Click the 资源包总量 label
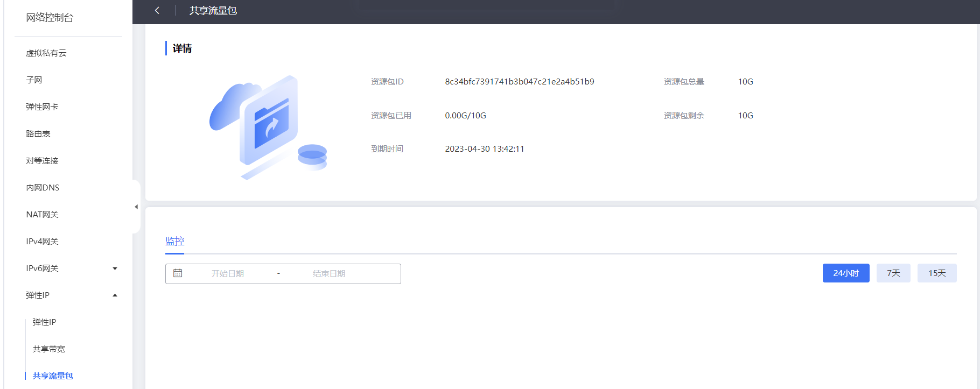Viewport: 980px width, 389px height. 684,82
